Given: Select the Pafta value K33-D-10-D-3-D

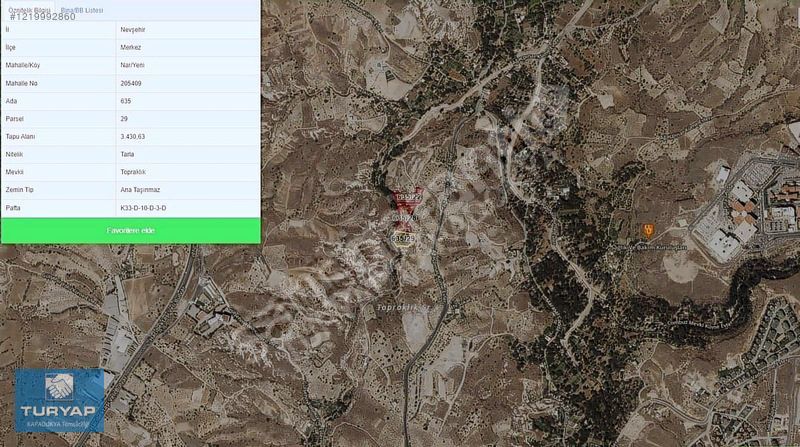Looking at the screenshot, I should [x=143, y=208].
